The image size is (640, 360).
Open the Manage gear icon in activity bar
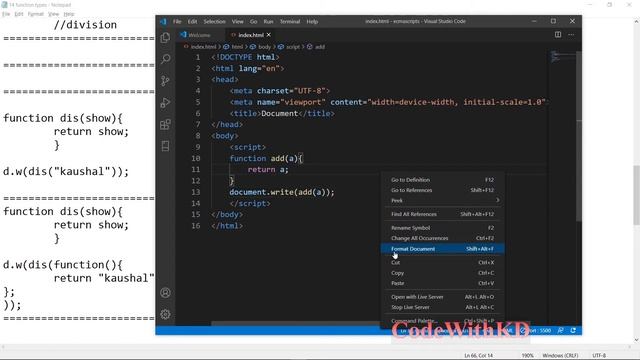point(165,314)
